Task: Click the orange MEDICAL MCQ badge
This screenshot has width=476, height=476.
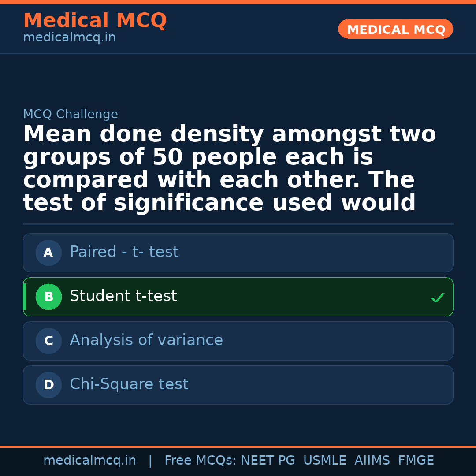Action: coord(395,29)
